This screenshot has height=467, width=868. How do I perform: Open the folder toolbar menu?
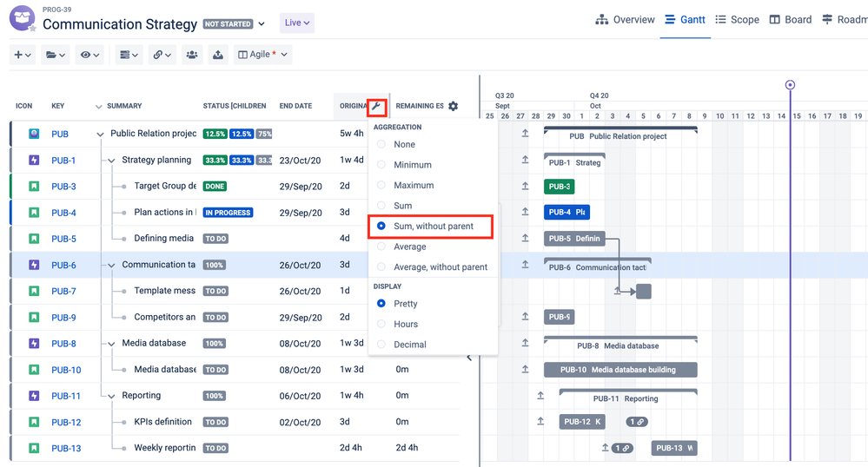[56, 55]
